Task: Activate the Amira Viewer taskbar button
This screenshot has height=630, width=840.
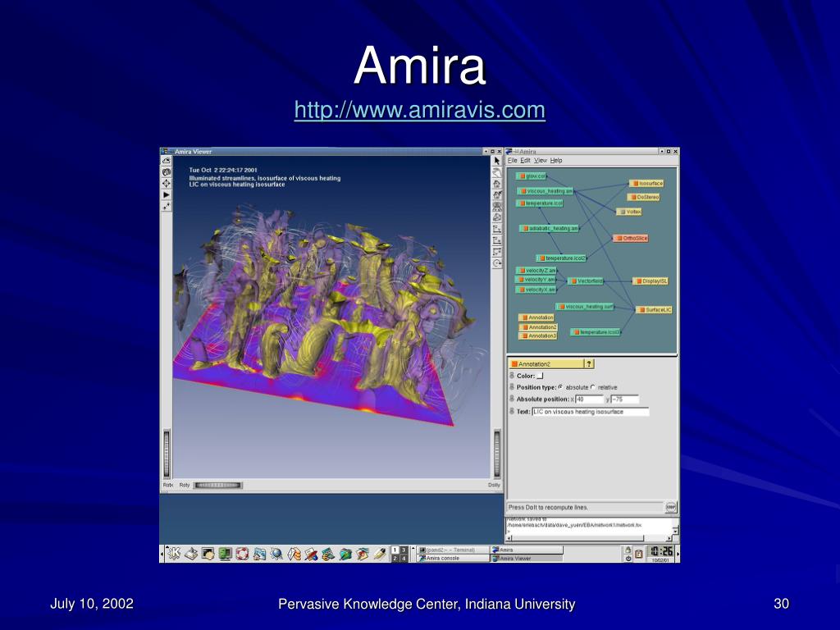Action: point(527,558)
